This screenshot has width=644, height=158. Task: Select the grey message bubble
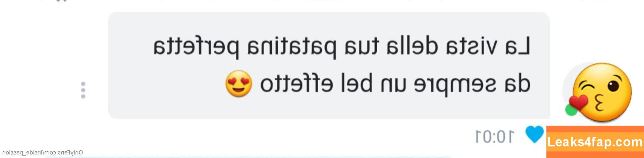(x=329, y=65)
